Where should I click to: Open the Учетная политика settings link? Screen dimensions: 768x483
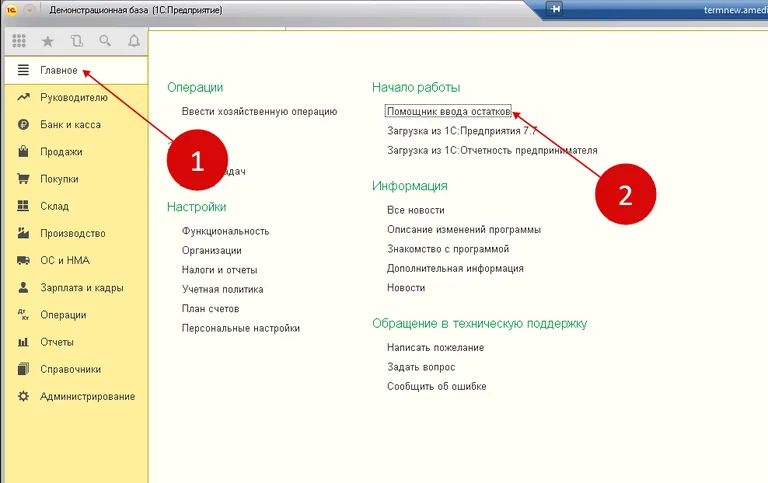[222, 289]
